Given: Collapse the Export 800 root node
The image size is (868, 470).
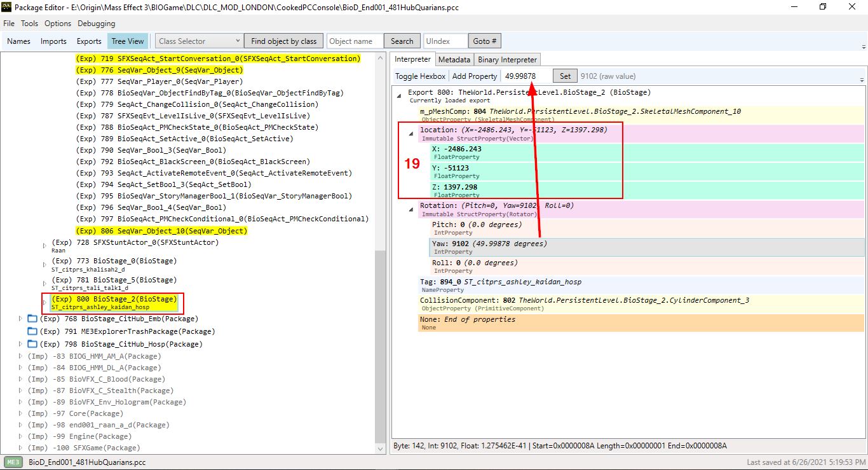Looking at the screenshot, I should (x=400, y=95).
